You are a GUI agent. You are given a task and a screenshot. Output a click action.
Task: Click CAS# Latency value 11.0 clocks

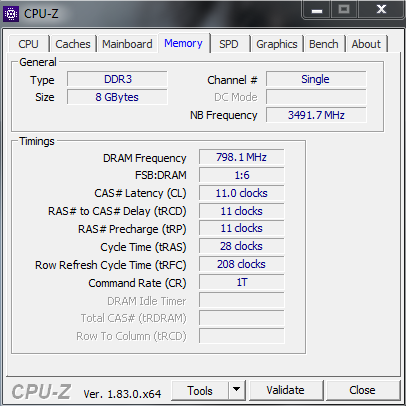click(x=242, y=193)
